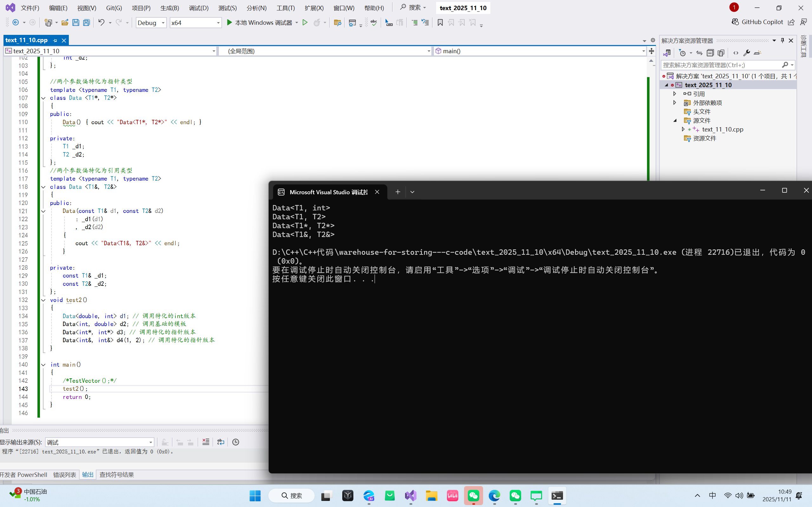Open Visual Studio from the Windows taskbar

coord(410,496)
